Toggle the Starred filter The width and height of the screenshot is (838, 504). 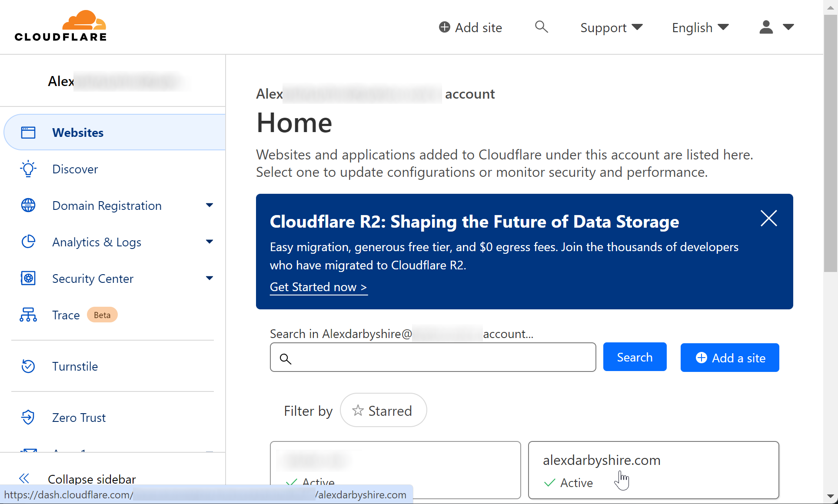383,410
